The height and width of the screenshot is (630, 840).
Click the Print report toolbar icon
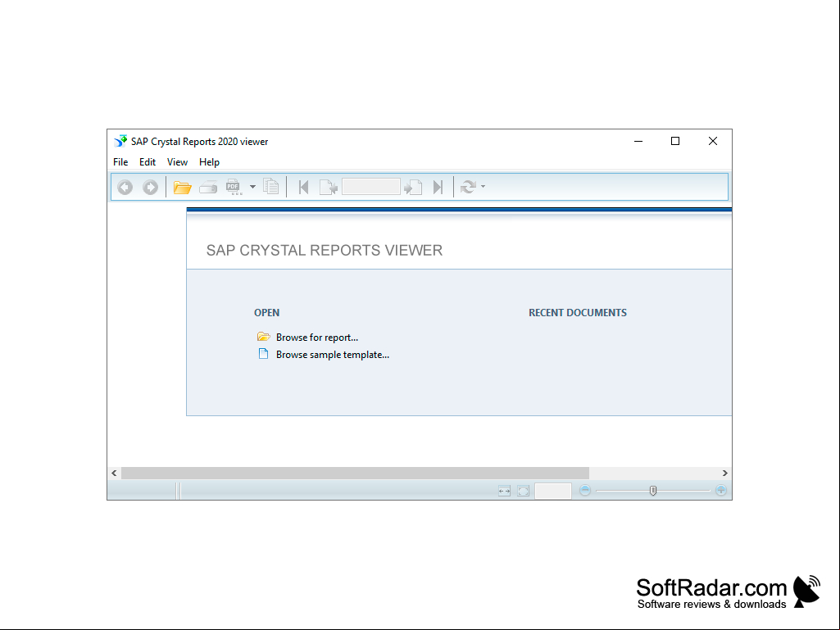point(208,188)
